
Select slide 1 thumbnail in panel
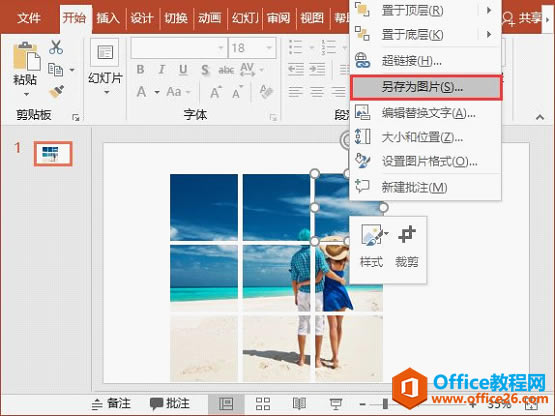(53, 154)
